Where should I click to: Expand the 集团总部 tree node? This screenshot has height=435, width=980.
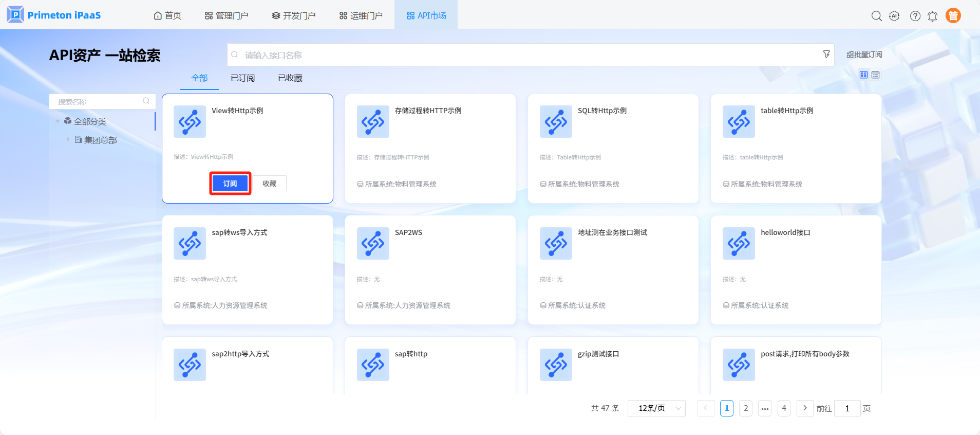coord(68,139)
